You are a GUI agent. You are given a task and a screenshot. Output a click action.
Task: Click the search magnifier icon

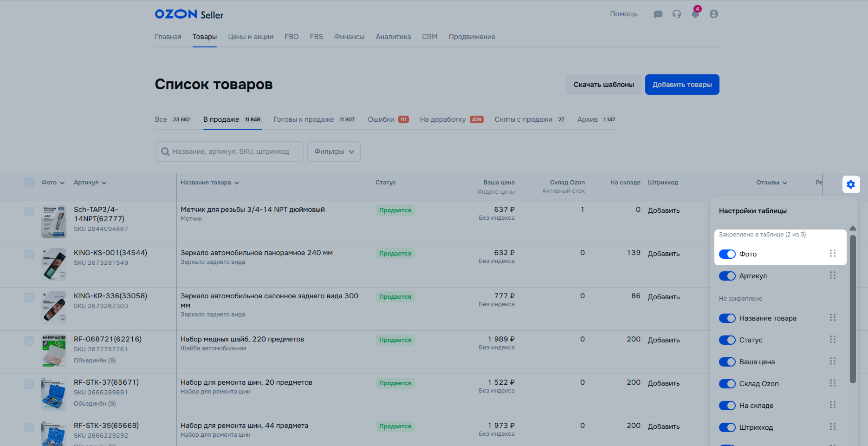pyautogui.click(x=165, y=151)
